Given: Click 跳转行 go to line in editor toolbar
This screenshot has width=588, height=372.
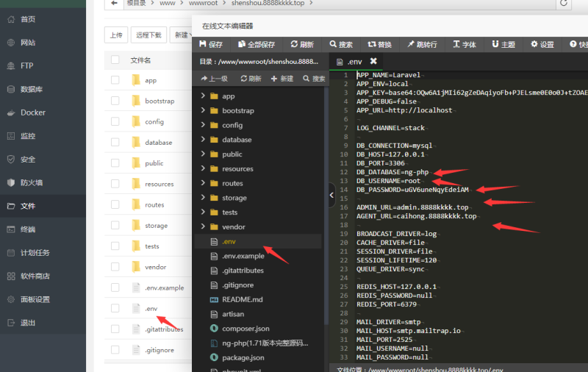Looking at the screenshot, I should [x=423, y=44].
